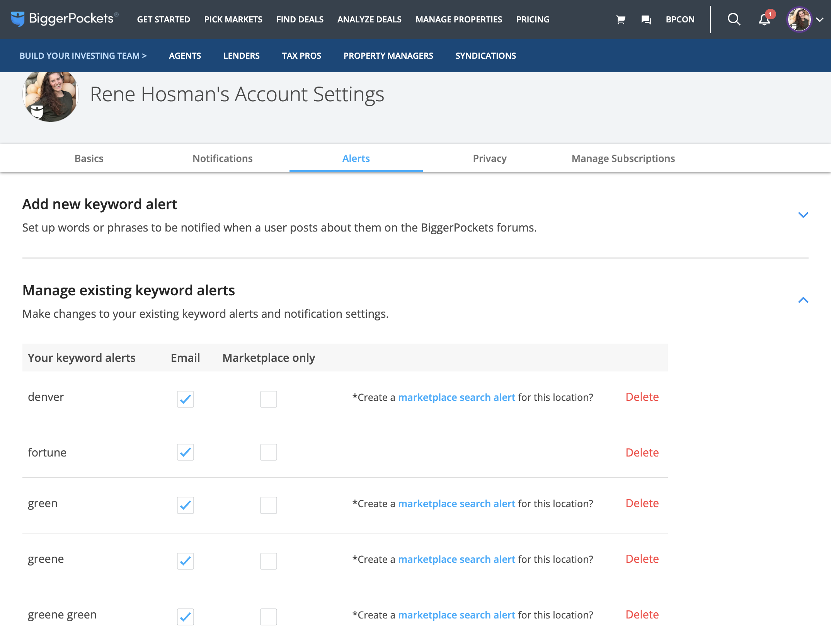This screenshot has width=831, height=644.
Task: Uncheck Email for the fortune alert
Action: [x=186, y=452]
